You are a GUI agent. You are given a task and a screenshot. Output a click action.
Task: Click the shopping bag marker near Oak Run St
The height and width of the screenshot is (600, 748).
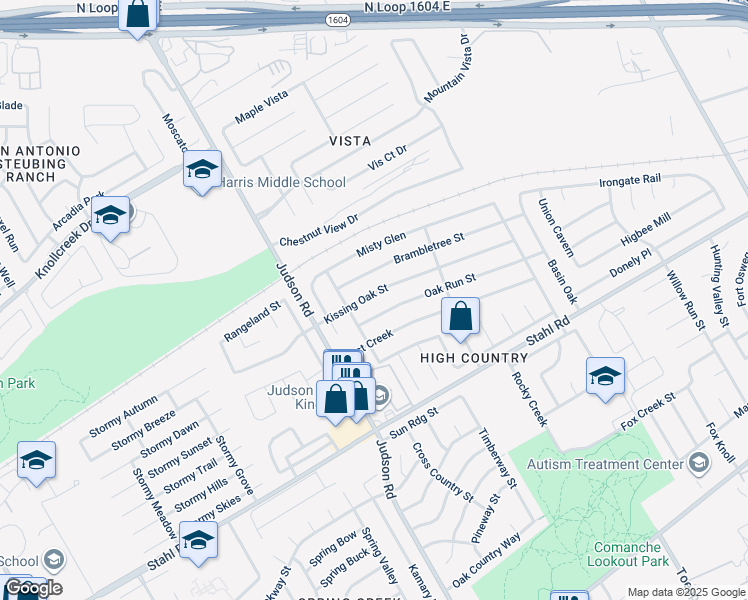460,317
